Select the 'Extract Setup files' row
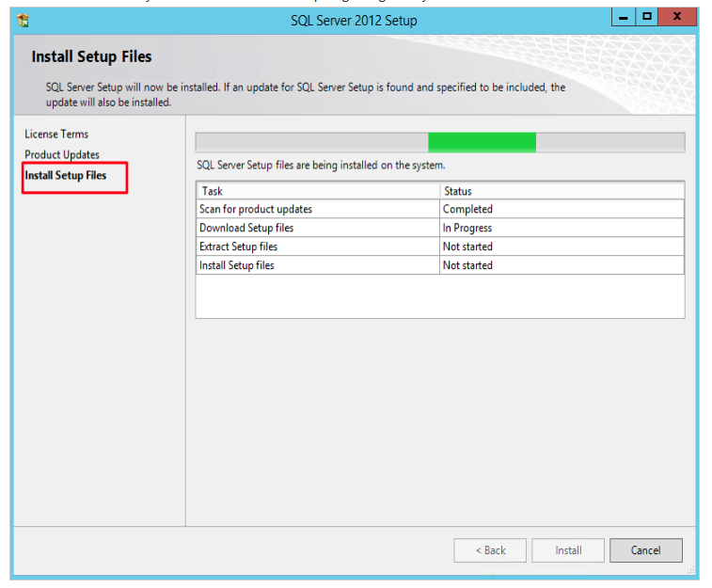This screenshot has height=588, width=712. [x=440, y=246]
